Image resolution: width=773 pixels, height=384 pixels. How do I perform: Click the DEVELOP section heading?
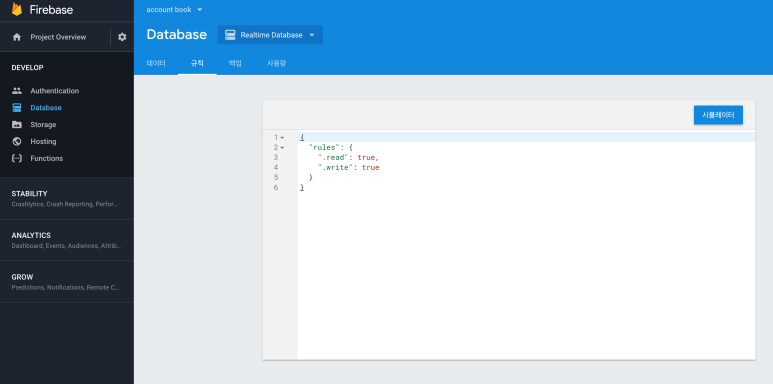point(28,68)
